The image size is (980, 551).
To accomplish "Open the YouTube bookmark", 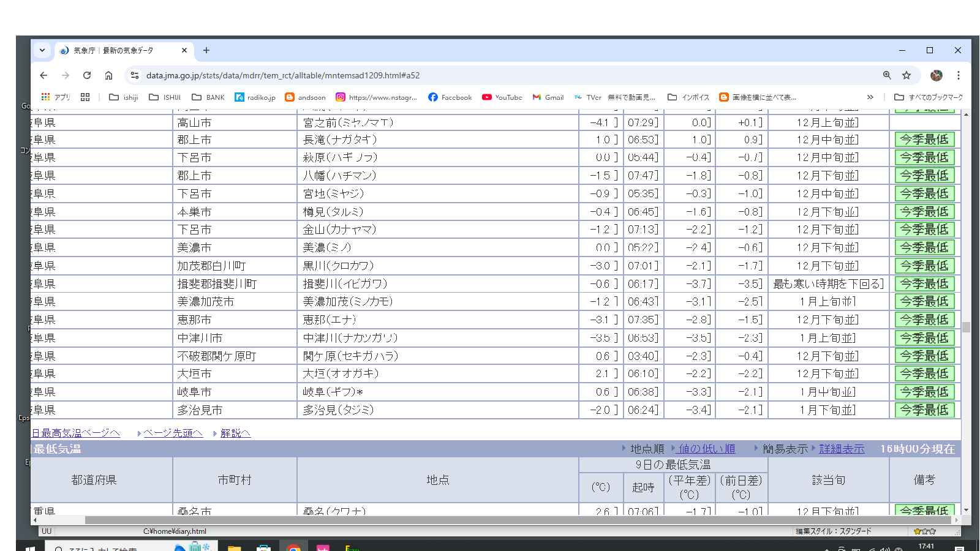I will pyautogui.click(x=502, y=97).
